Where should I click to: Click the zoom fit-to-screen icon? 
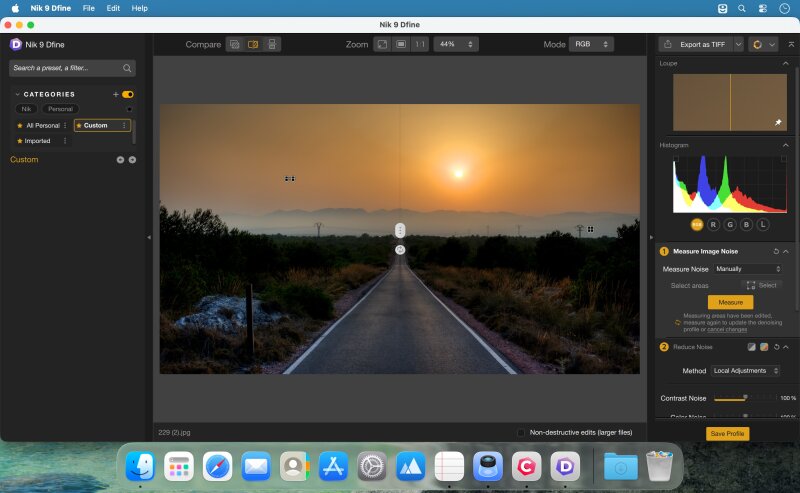coord(382,44)
